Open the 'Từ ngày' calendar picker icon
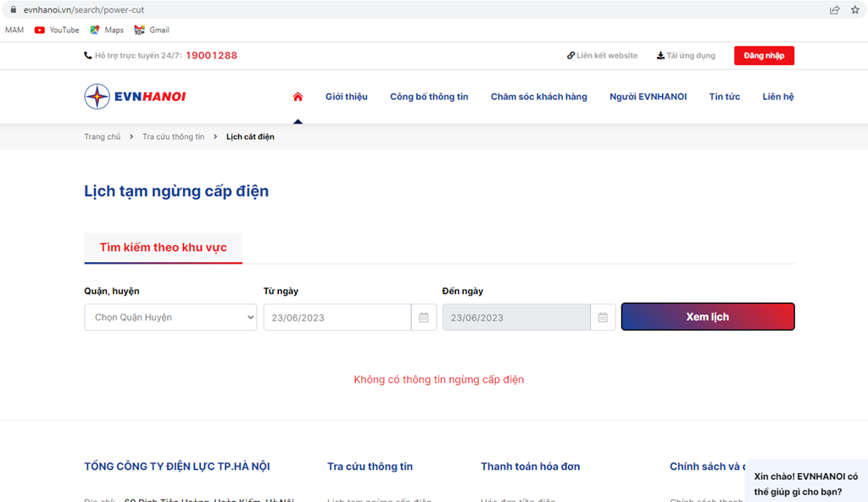868x502 pixels. click(424, 317)
